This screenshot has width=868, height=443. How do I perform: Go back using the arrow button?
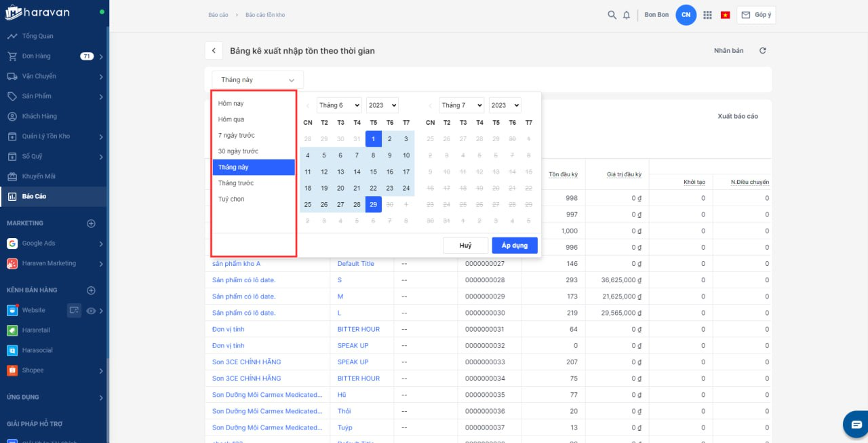click(x=214, y=51)
